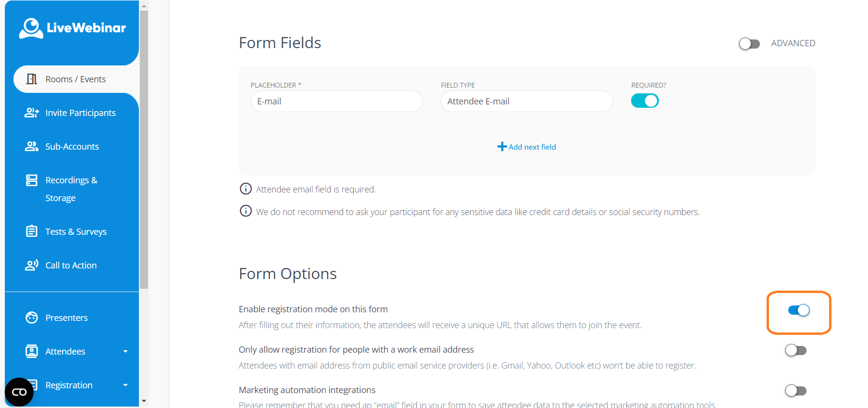Click the Tests & Surveys clipboard icon
The height and width of the screenshot is (408, 868).
(x=32, y=231)
